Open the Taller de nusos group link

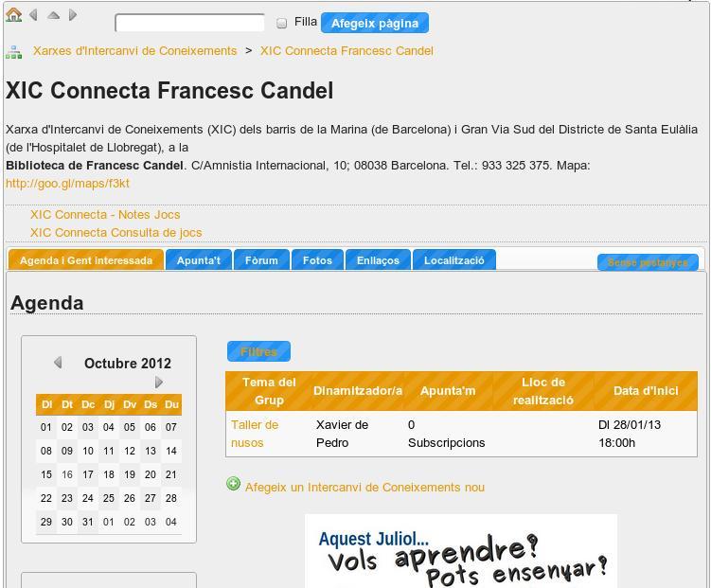click(x=254, y=434)
